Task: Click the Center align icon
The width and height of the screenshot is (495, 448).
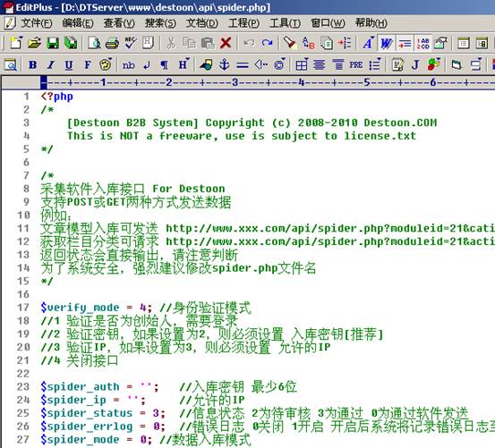Action: pos(320,65)
